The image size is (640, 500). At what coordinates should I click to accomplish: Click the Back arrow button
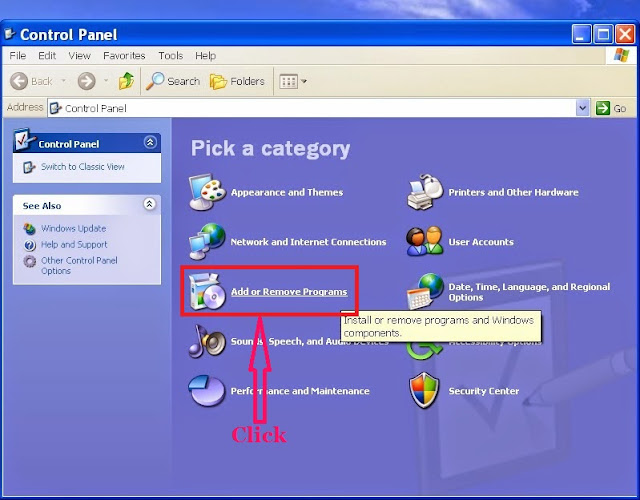coord(31,81)
